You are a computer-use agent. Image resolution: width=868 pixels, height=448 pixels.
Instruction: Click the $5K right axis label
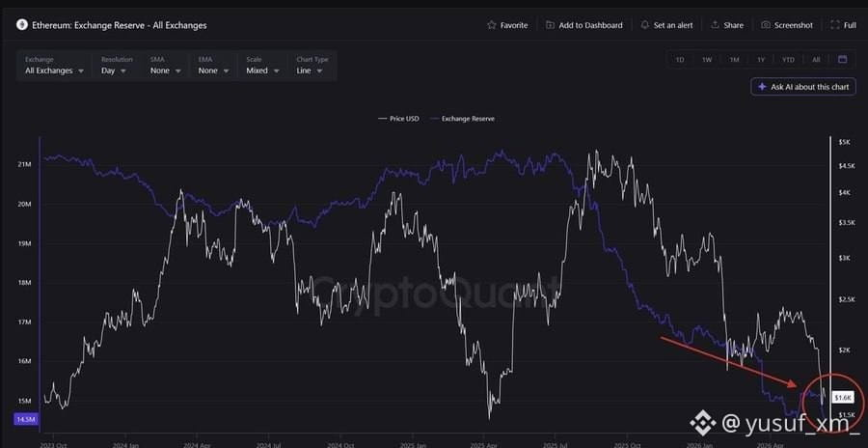coord(844,143)
